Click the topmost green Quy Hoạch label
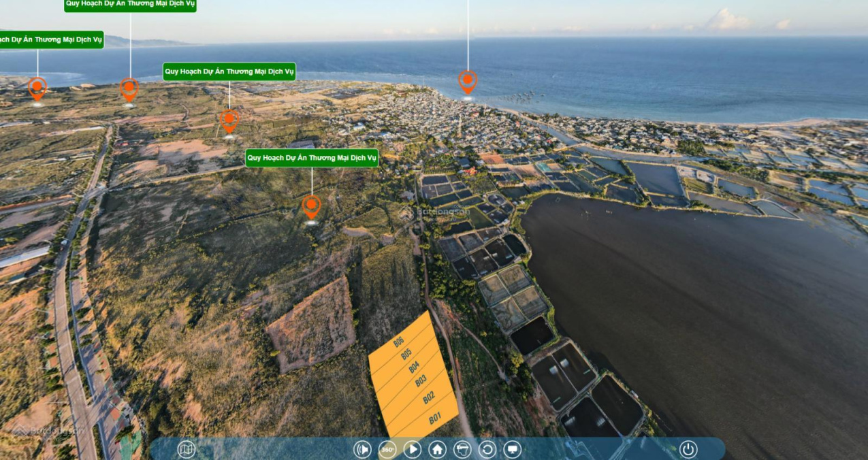The image size is (868, 460). [130, 5]
